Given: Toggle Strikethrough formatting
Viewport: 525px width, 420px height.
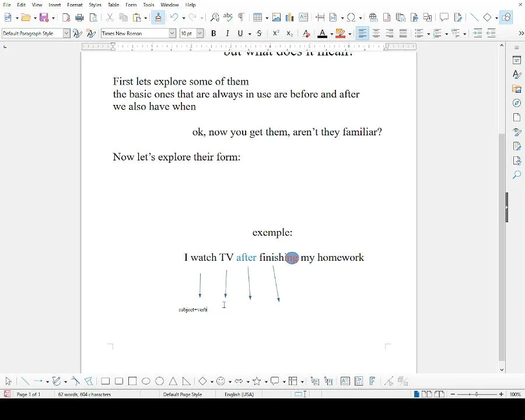Looking at the screenshot, I should (x=259, y=33).
